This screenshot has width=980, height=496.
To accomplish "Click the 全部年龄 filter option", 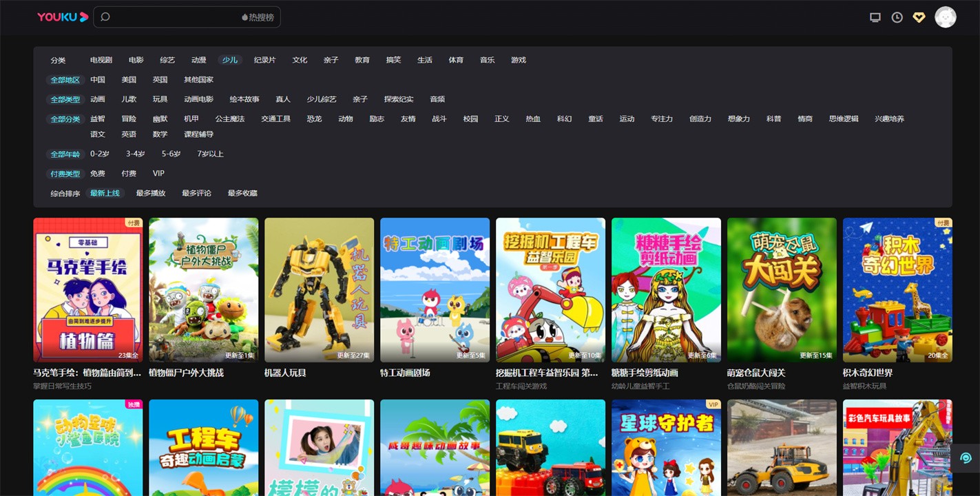I will click(65, 154).
